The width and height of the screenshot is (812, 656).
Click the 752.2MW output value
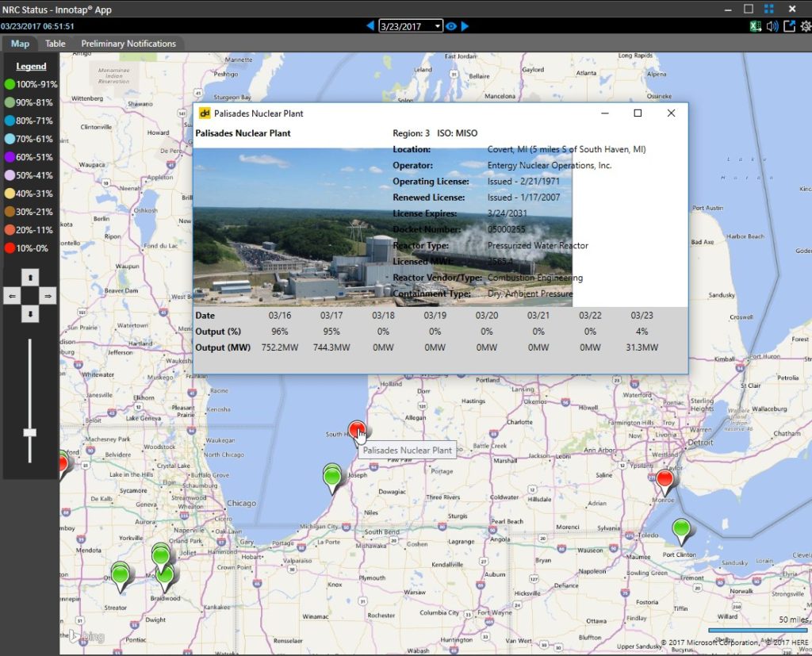pyautogui.click(x=280, y=347)
